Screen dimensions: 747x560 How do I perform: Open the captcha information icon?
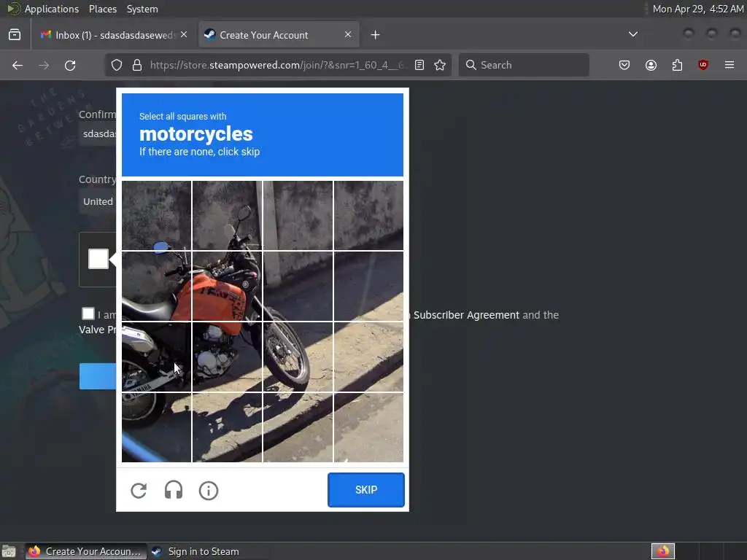(x=209, y=491)
